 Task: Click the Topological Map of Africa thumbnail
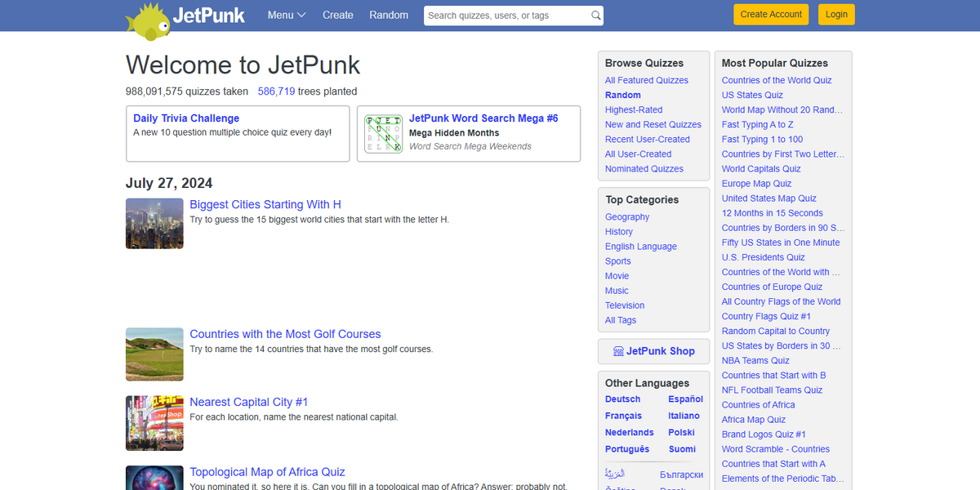[x=154, y=478]
